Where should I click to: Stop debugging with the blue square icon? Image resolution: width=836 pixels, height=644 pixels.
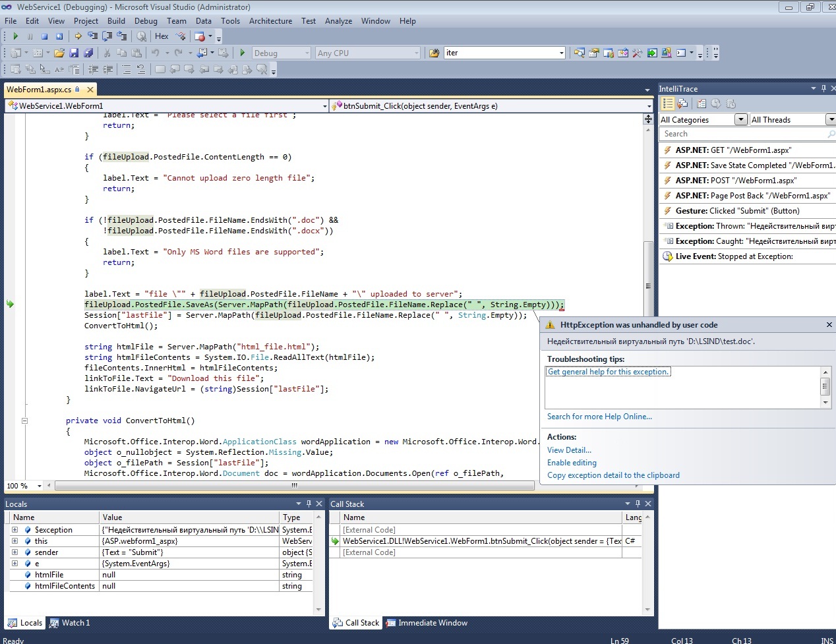click(44, 36)
